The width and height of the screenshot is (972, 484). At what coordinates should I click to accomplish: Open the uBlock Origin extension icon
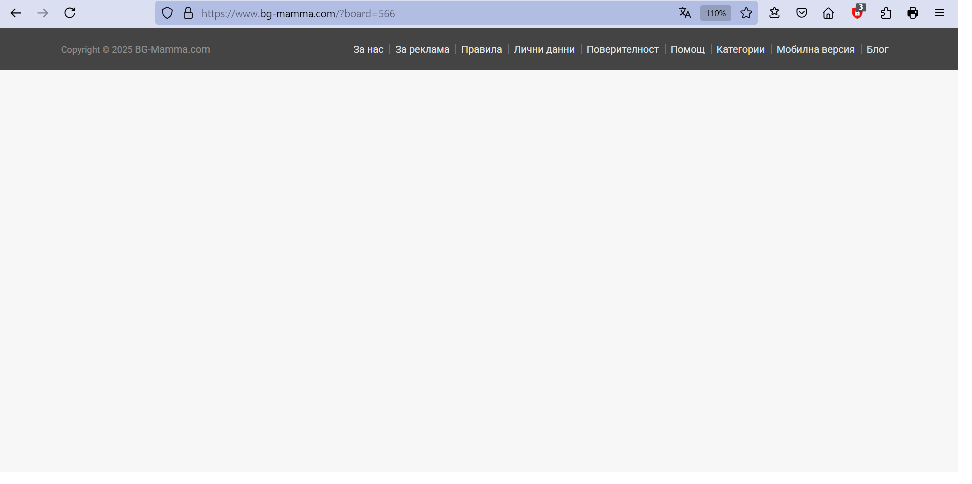857,13
